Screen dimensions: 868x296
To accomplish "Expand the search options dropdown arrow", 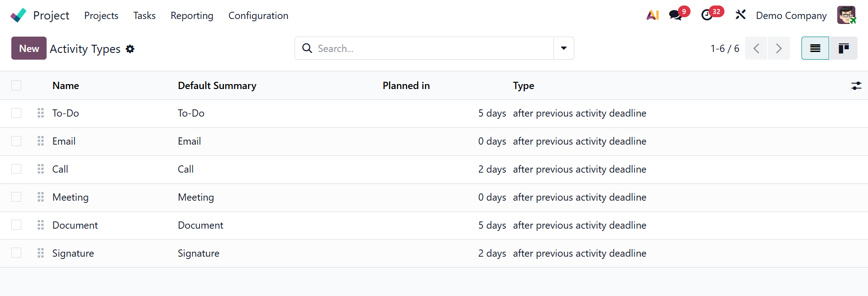I will click(x=564, y=48).
